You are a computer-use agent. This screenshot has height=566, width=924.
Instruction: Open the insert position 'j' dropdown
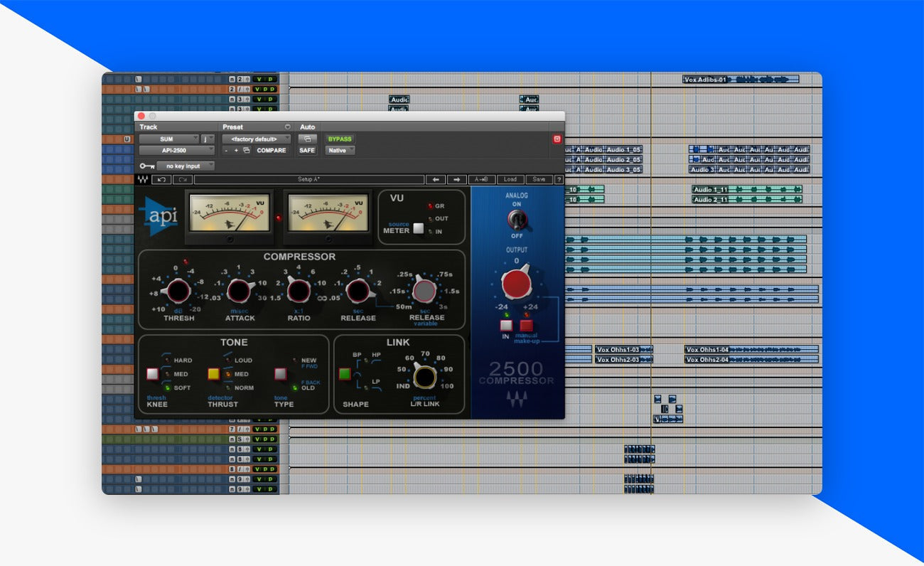pos(208,139)
